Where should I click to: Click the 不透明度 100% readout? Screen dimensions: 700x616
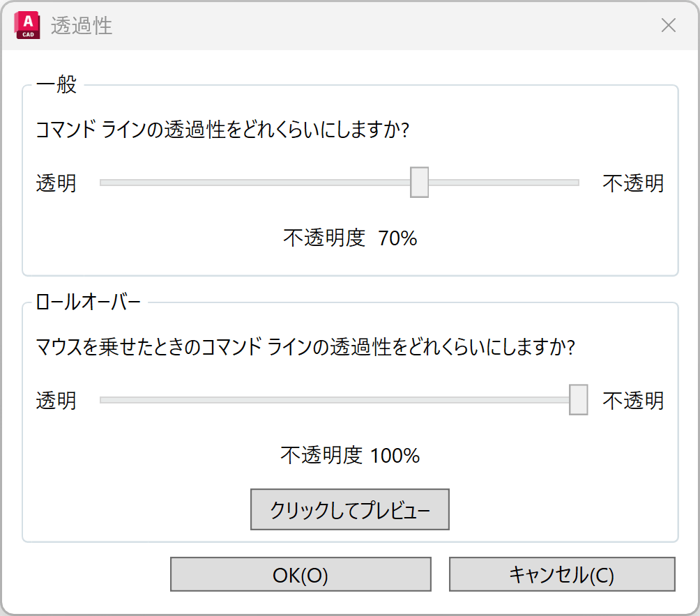coord(350,456)
